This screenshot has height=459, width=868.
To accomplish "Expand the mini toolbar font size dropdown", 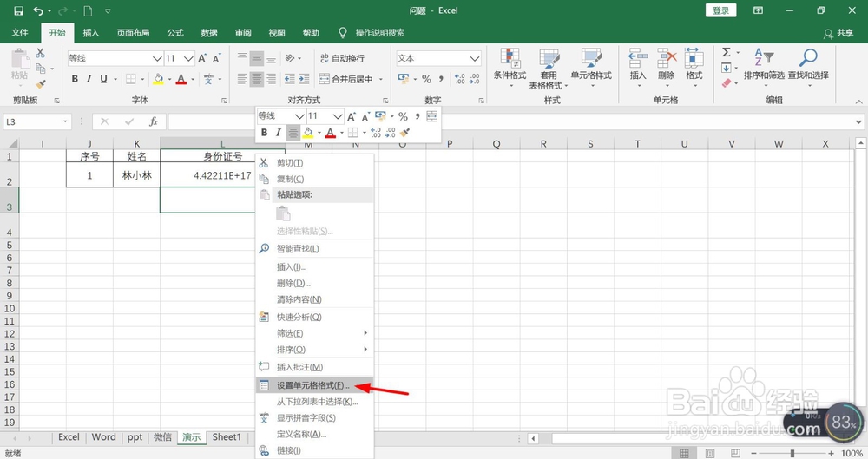I will (x=337, y=115).
